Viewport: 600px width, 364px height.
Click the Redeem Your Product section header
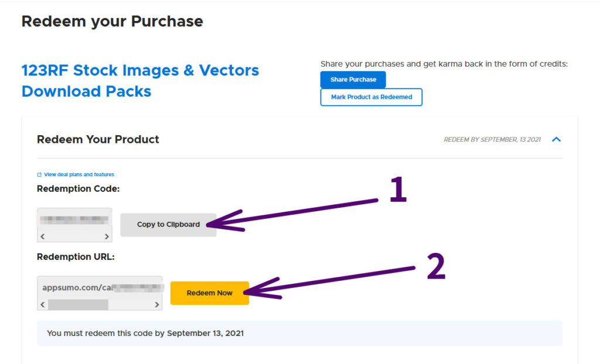click(98, 139)
